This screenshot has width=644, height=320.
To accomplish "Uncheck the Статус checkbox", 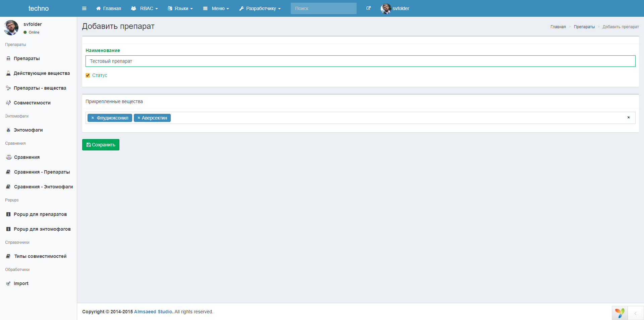I will (x=88, y=76).
